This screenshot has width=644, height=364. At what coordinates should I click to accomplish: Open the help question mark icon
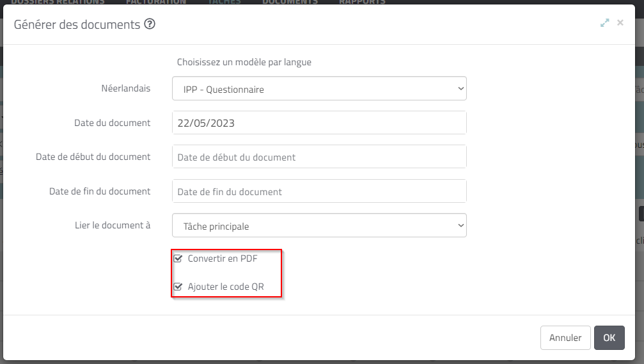150,24
